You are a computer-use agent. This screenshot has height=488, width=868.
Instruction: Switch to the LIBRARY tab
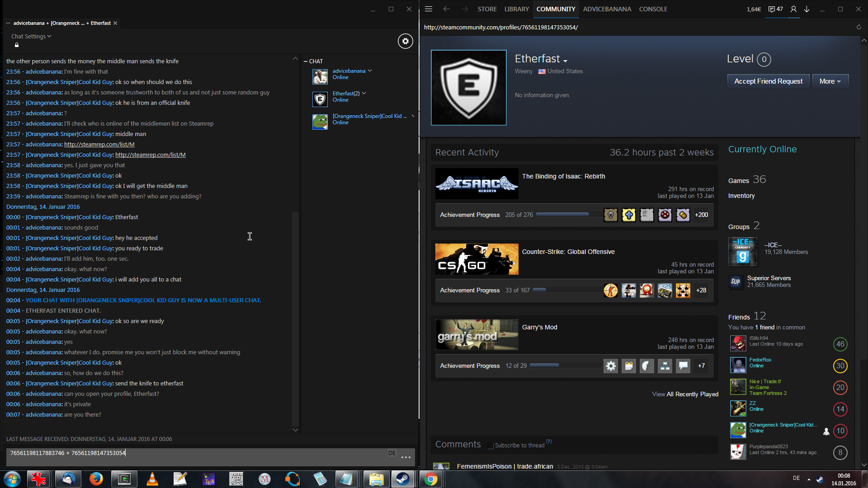pos(516,9)
